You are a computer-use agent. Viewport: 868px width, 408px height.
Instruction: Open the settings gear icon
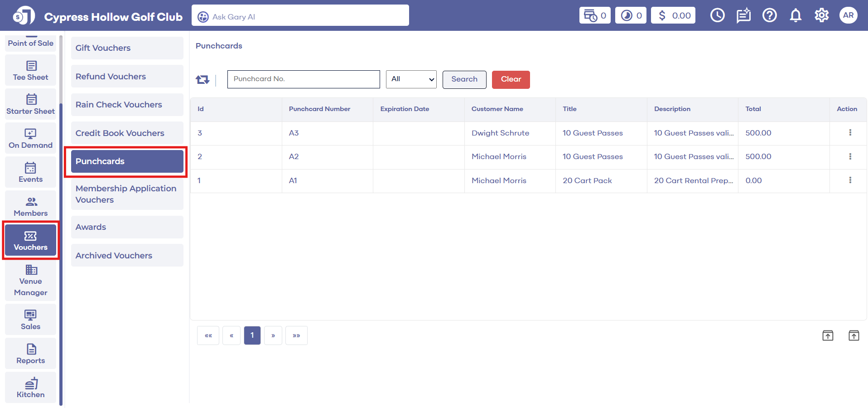click(821, 15)
